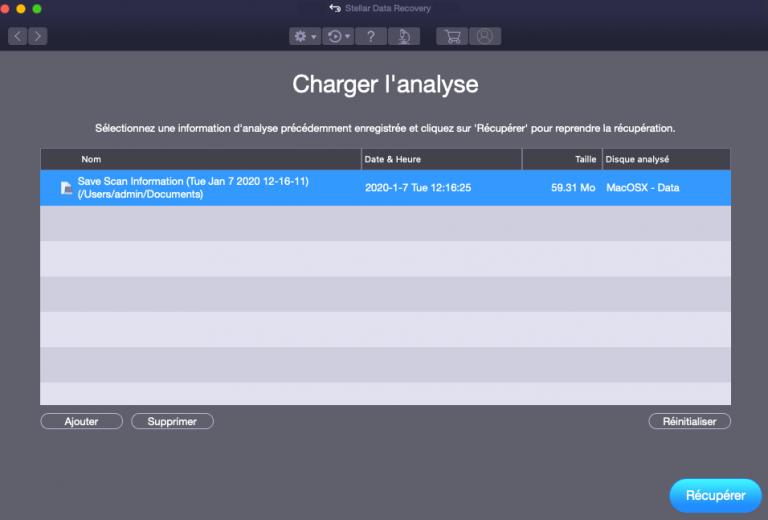768x520 pixels.
Task: Click the back navigation arrow
Action: point(17,36)
